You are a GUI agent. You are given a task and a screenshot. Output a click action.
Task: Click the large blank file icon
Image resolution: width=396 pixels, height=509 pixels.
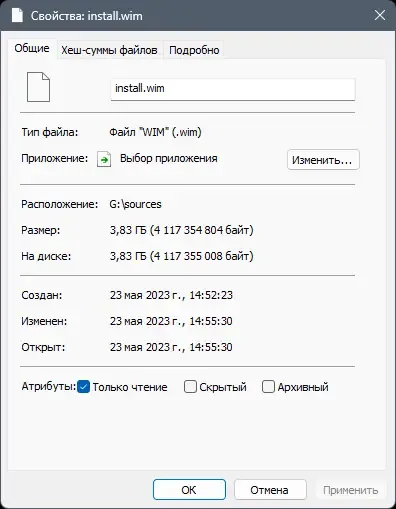[x=38, y=87]
